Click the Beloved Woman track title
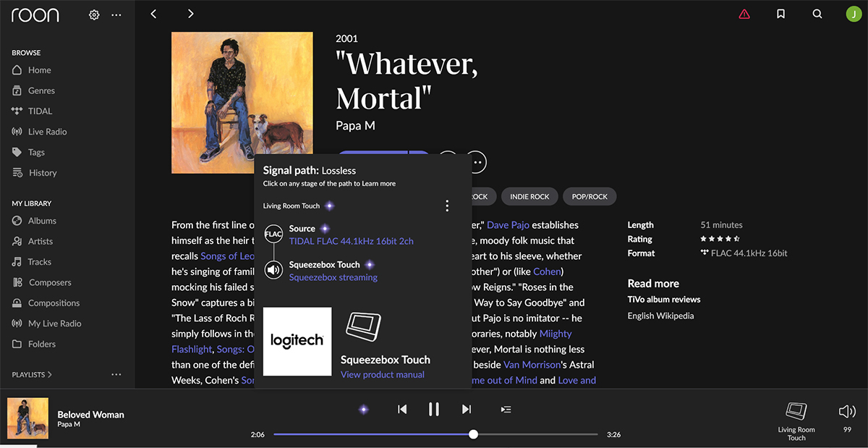 point(91,415)
